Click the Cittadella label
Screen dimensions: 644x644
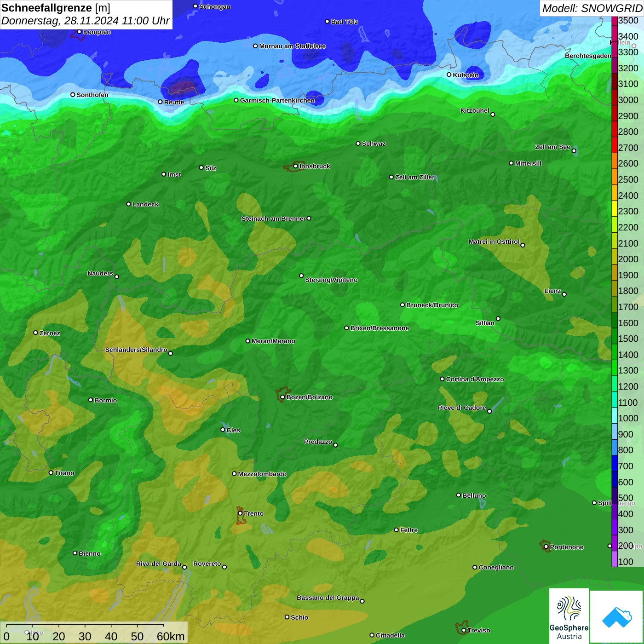point(390,635)
